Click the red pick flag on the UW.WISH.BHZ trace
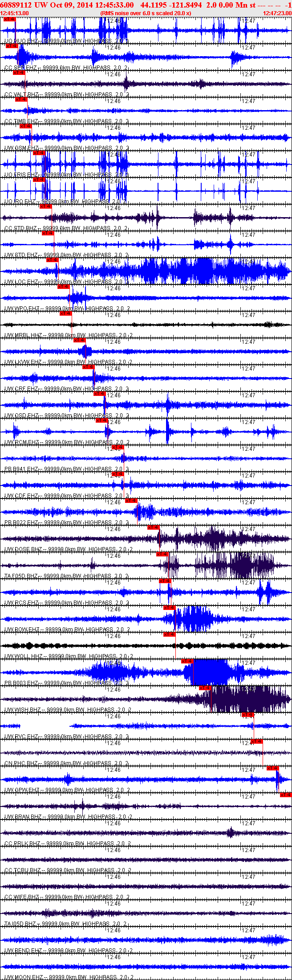 pyautogui.click(x=205, y=688)
